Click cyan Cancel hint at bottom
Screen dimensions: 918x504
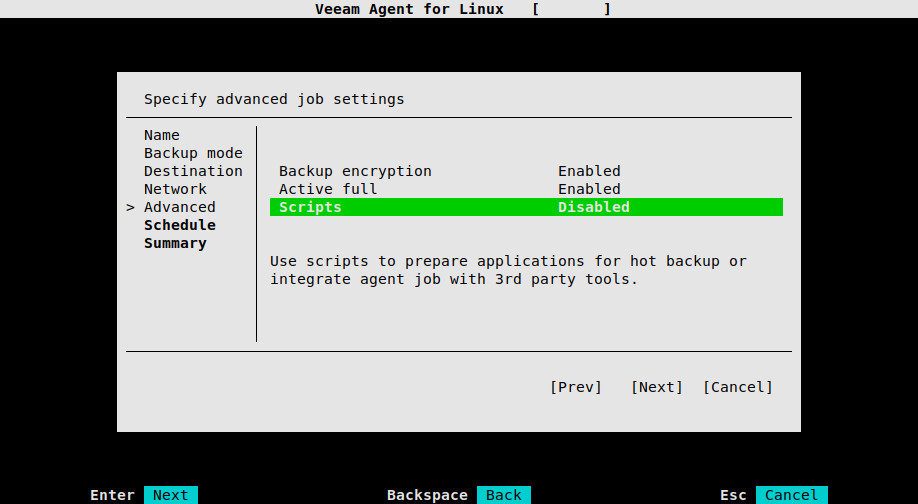(792, 495)
